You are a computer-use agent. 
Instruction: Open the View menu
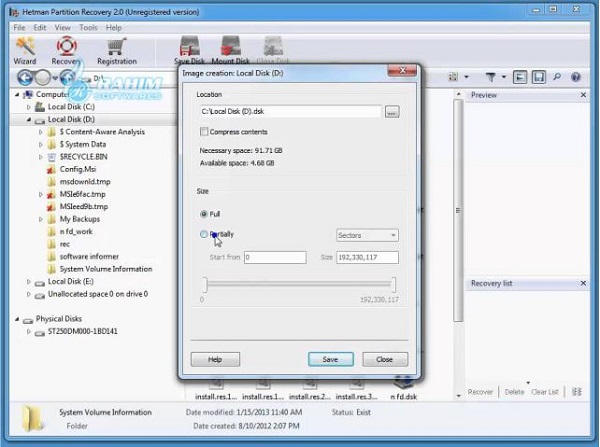click(63, 28)
